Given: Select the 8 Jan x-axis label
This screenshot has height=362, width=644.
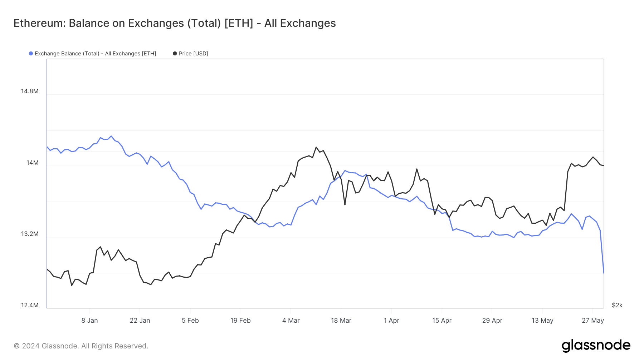Looking at the screenshot, I should point(89,321).
